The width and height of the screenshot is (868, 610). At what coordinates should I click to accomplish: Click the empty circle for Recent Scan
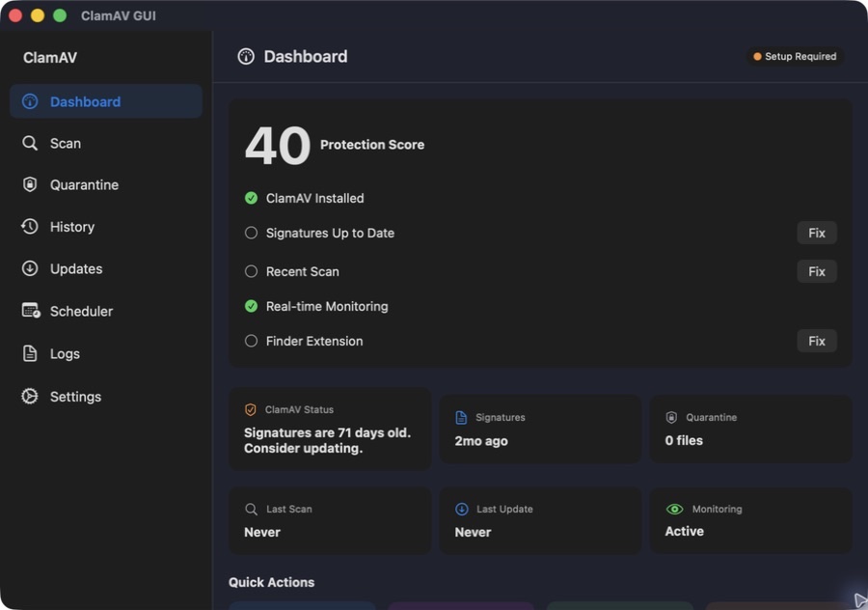[x=252, y=271]
